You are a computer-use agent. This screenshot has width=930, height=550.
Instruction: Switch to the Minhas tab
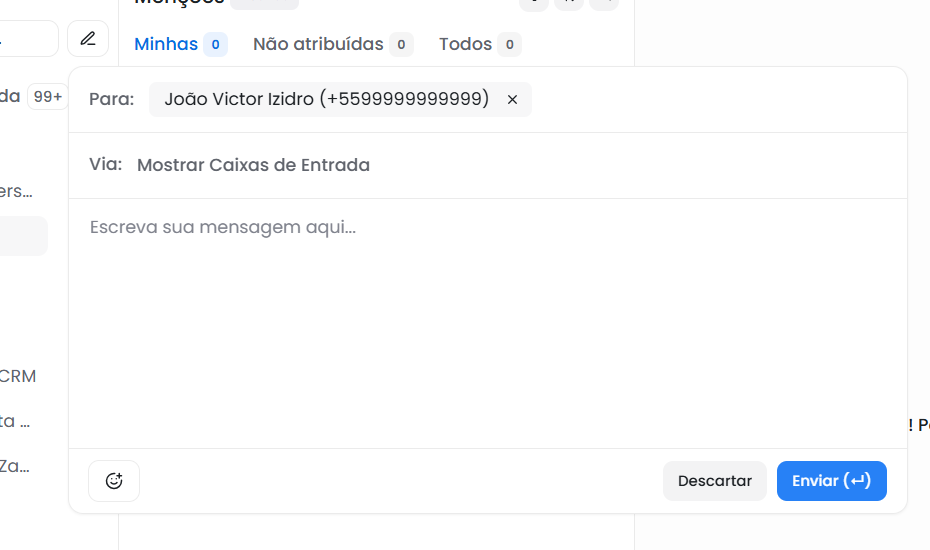[x=166, y=44]
